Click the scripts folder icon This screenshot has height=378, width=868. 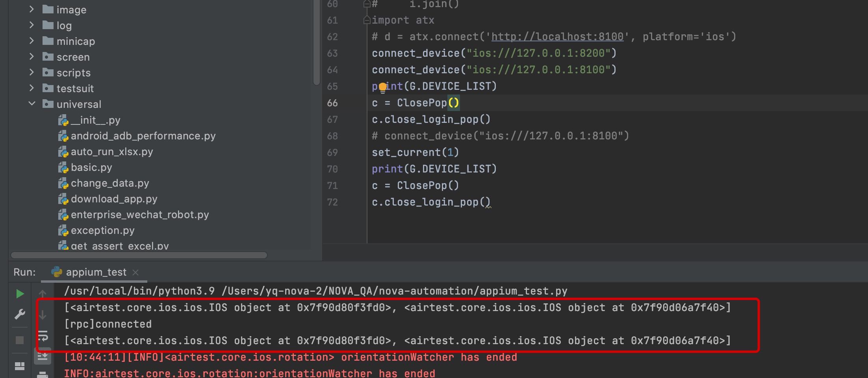(48, 72)
